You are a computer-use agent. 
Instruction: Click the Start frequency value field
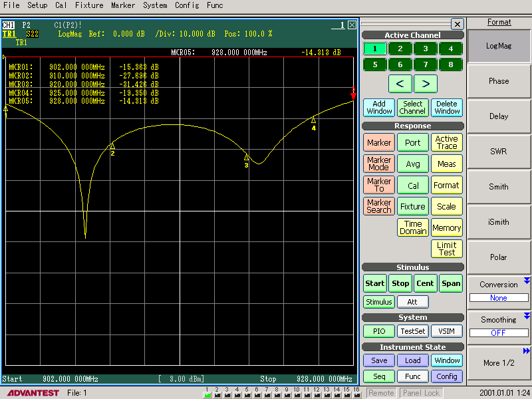(x=70, y=379)
